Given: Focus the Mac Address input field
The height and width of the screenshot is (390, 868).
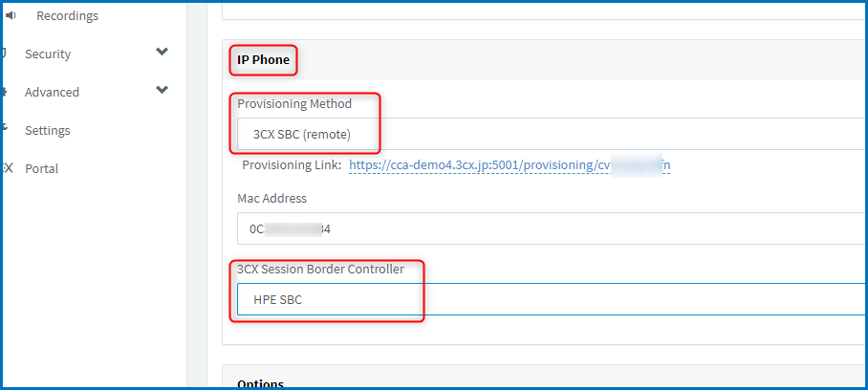Looking at the screenshot, I should 552,228.
